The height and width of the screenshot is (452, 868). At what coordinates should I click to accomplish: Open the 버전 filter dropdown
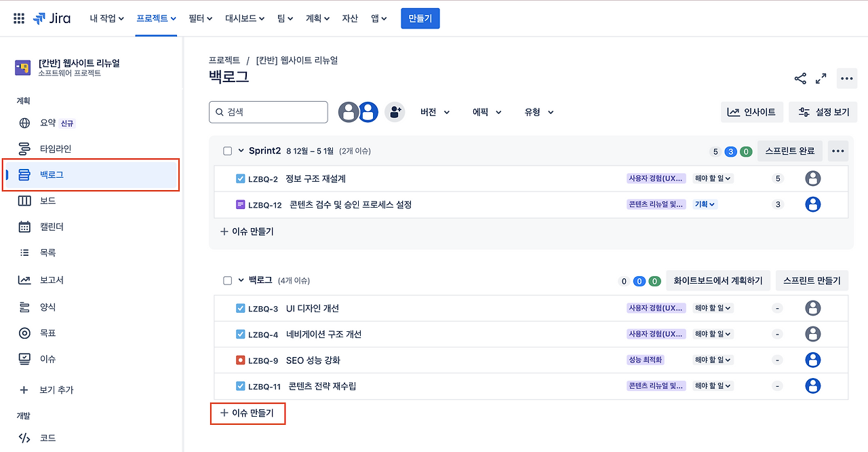[434, 111]
